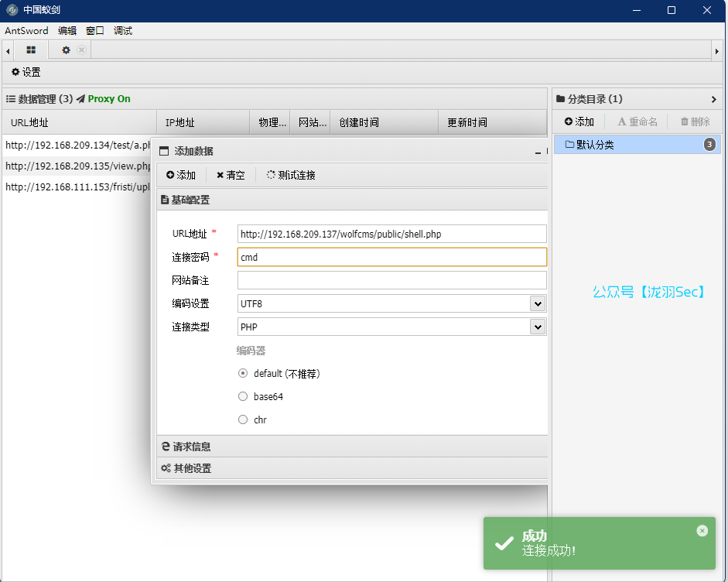Select the default (不推荐) encoder radio
The height and width of the screenshot is (582, 728).
tap(243, 374)
